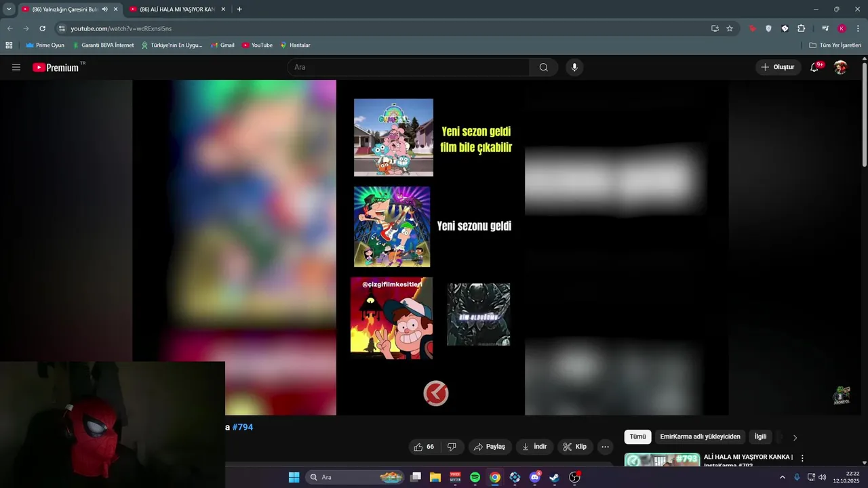Open more actions three-dot menu under video
The height and width of the screenshot is (488, 868).
coord(605,447)
